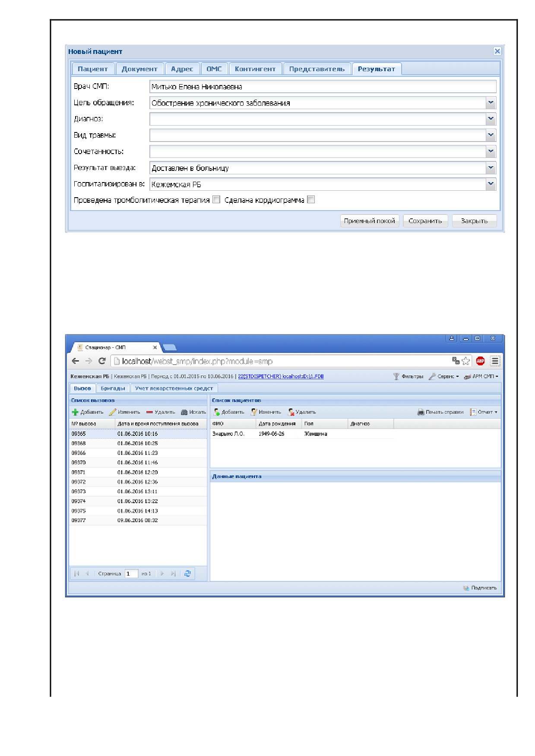Sort by Дата и время поступления вызова header

coord(161,424)
